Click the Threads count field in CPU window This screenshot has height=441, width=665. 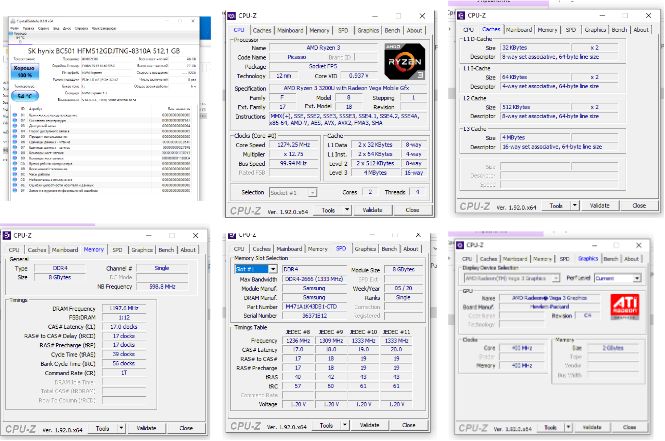click(x=418, y=192)
